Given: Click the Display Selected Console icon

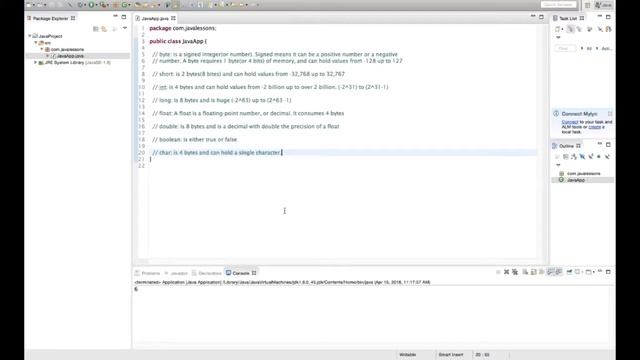Looking at the screenshot, I should point(577,272).
